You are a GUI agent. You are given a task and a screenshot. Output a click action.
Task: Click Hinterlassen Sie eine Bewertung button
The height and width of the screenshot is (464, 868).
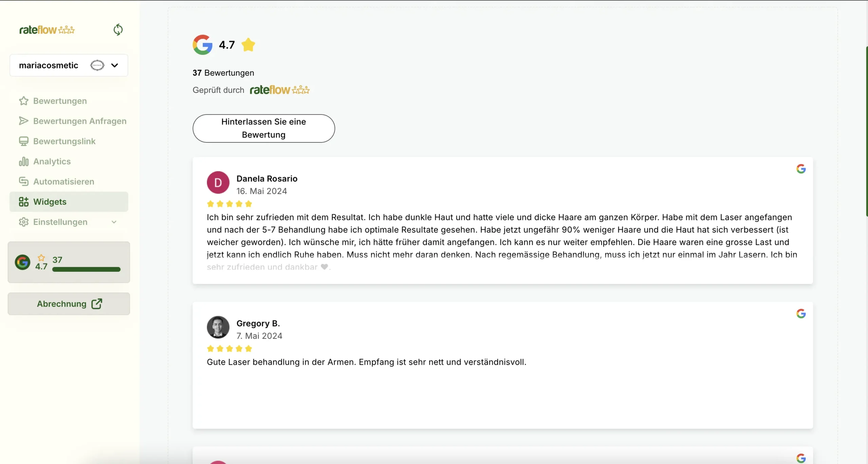pyautogui.click(x=263, y=128)
